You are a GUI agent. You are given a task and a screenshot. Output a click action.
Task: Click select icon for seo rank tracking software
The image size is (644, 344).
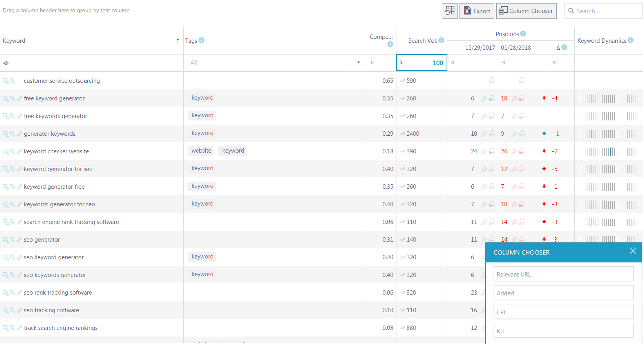[x=5, y=293]
